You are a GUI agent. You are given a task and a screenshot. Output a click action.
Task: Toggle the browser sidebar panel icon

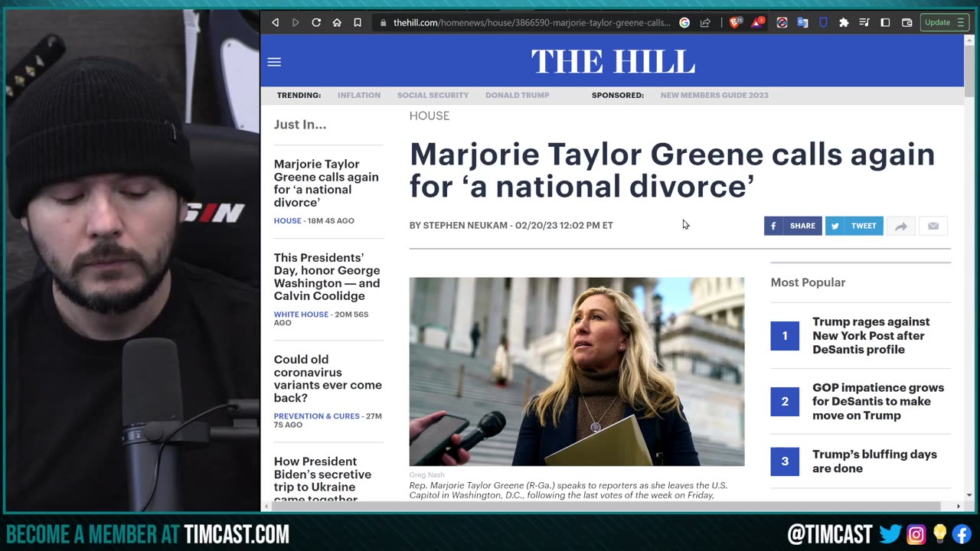(885, 23)
